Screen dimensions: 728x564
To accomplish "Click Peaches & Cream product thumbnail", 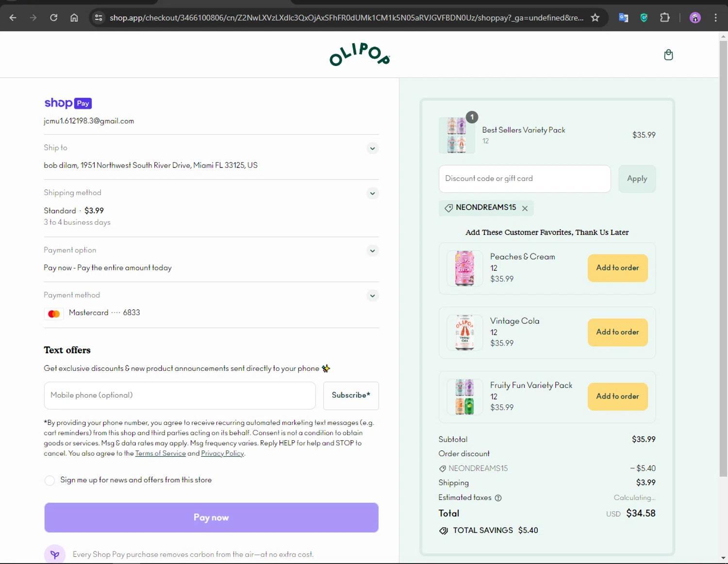I will (x=464, y=268).
